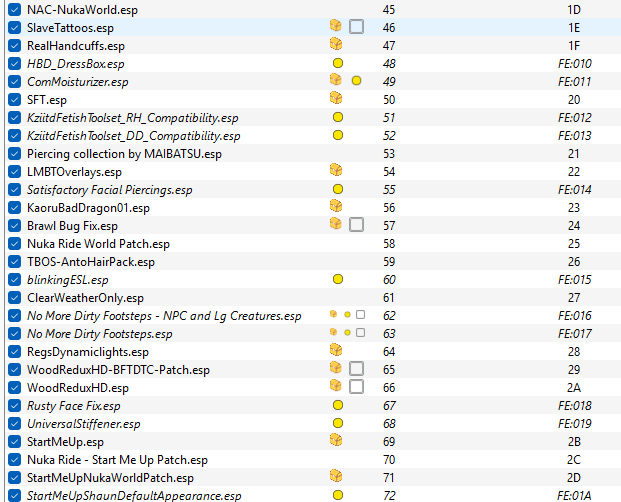
Task: Click the archive icon for KaoruBadDragon01.esp
Action: click(336, 206)
